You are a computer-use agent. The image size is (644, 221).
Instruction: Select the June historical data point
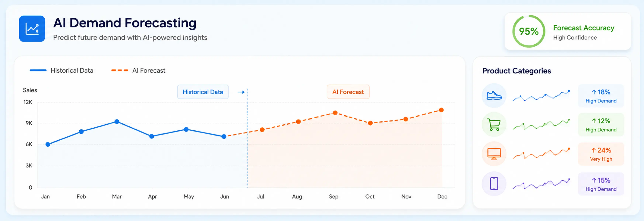click(224, 137)
